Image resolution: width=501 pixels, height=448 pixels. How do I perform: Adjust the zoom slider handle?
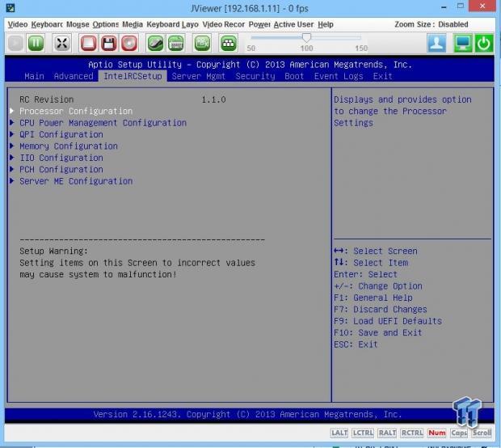[x=306, y=38]
